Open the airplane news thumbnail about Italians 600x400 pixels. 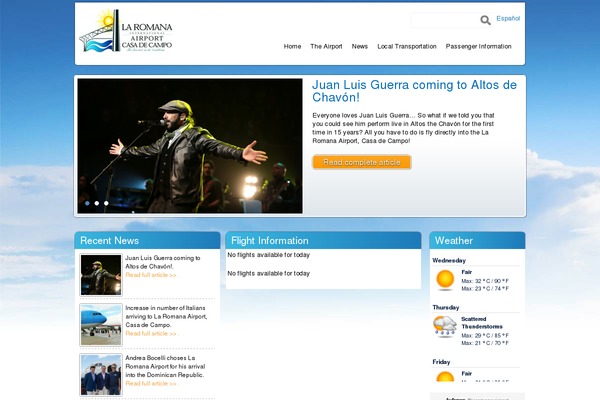[101, 325]
